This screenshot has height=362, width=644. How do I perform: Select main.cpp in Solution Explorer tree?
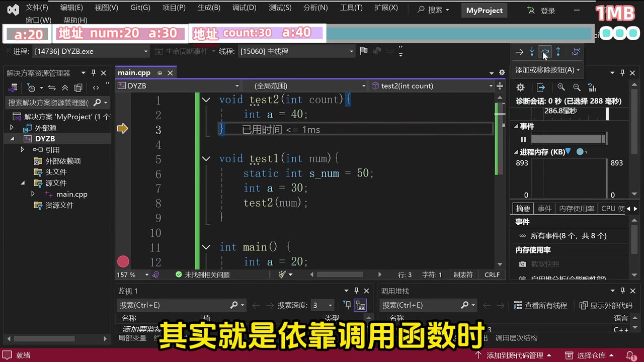tap(71, 194)
